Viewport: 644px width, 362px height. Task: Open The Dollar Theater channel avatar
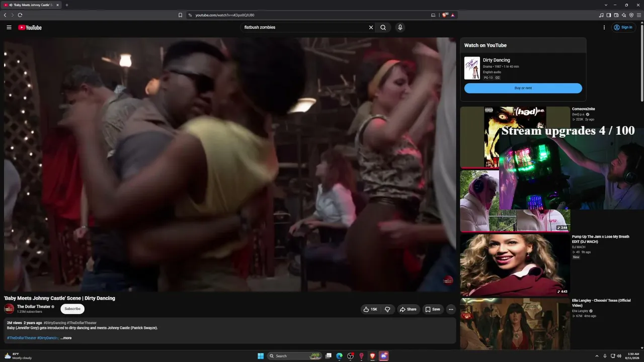9,309
